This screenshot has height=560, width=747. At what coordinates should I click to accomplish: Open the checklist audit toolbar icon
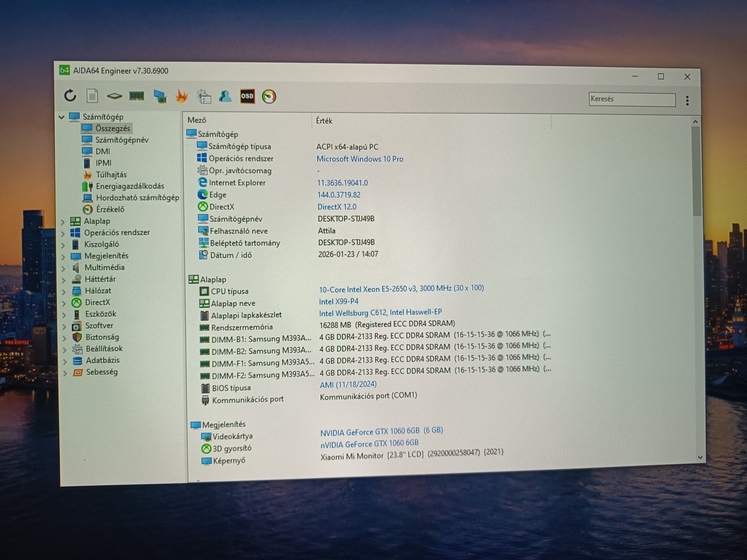(x=204, y=96)
